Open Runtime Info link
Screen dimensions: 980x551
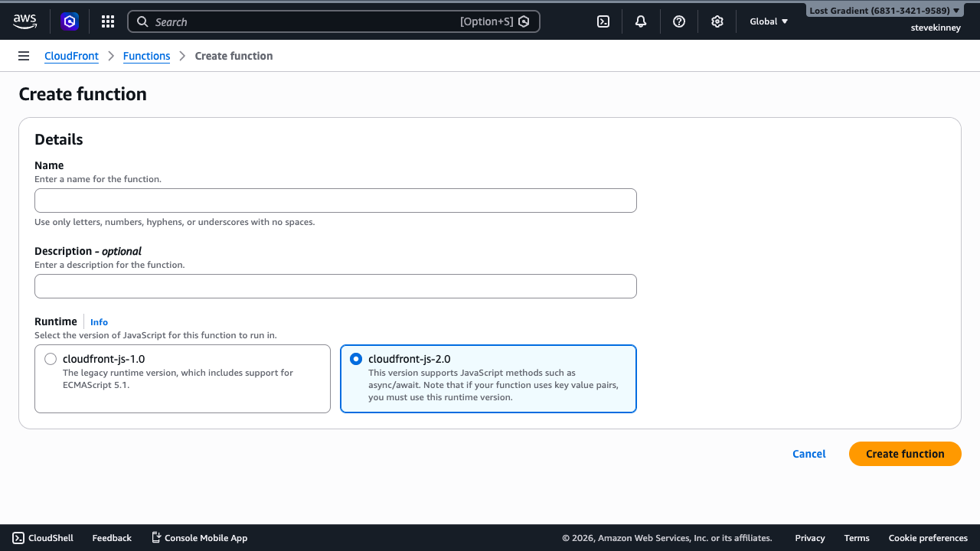coord(99,322)
